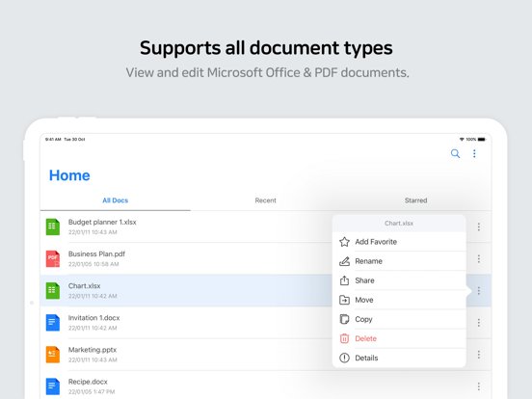Image resolution: width=532 pixels, height=399 pixels.
Task: Switch to the Recent tab
Action: (x=265, y=200)
